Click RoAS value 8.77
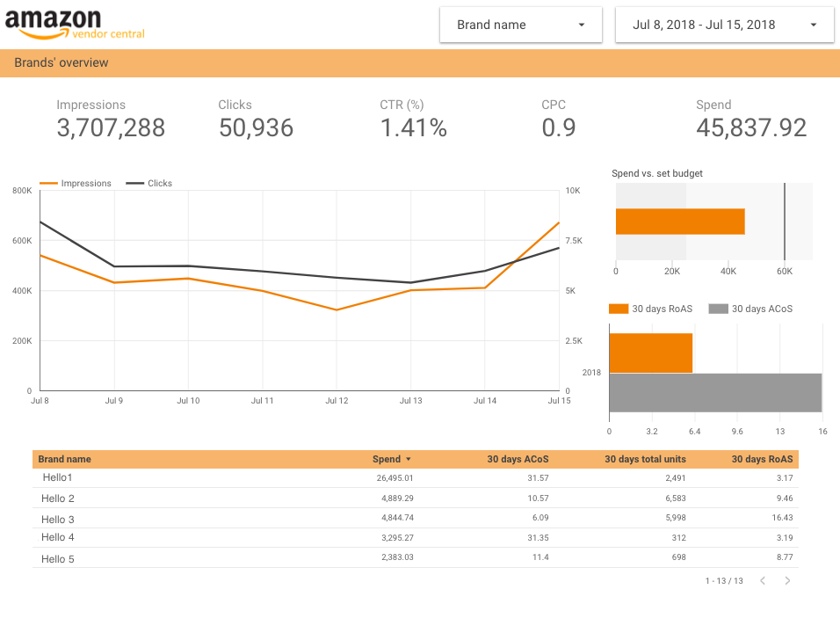Image resolution: width=840 pixels, height=633 pixels. [785, 557]
